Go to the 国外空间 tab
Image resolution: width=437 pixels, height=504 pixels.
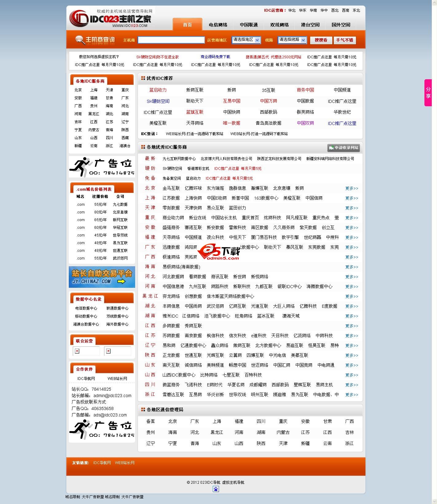[341, 25]
